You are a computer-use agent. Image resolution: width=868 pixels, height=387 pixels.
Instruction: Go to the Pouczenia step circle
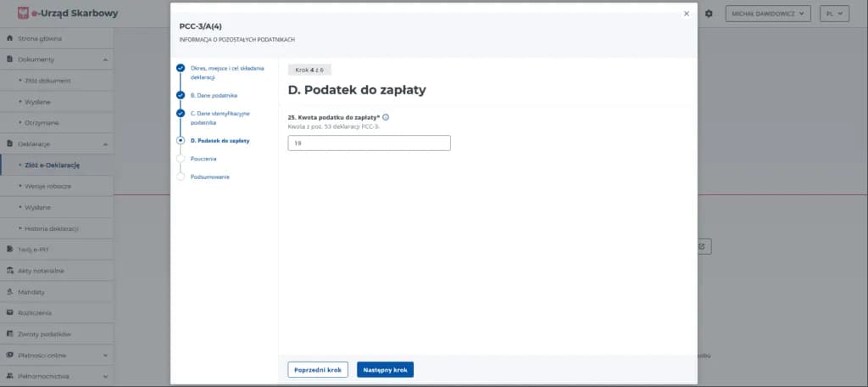(181, 158)
